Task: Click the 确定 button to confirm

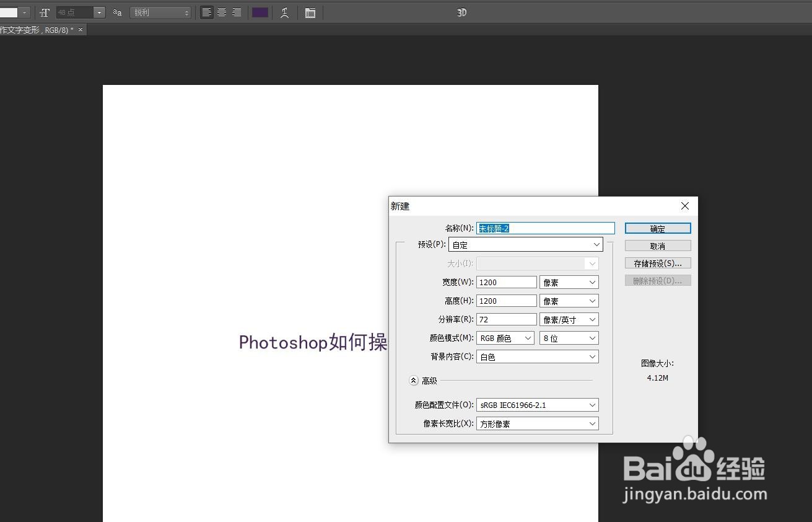Action: coord(657,228)
